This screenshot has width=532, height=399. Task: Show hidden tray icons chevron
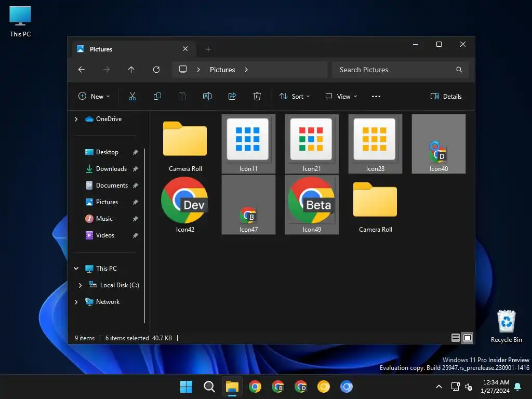point(438,387)
